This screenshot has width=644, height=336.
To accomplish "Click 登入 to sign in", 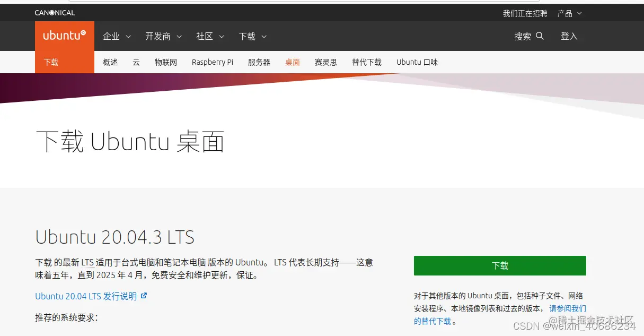I will [x=569, y=36].
